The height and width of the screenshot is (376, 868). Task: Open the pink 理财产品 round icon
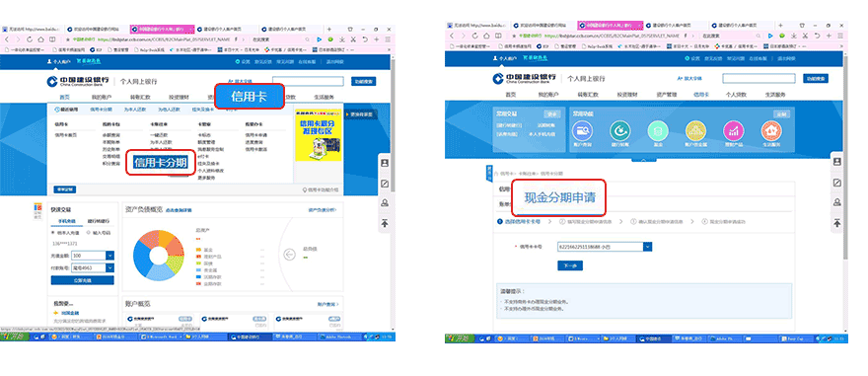(x=734, y=131)
